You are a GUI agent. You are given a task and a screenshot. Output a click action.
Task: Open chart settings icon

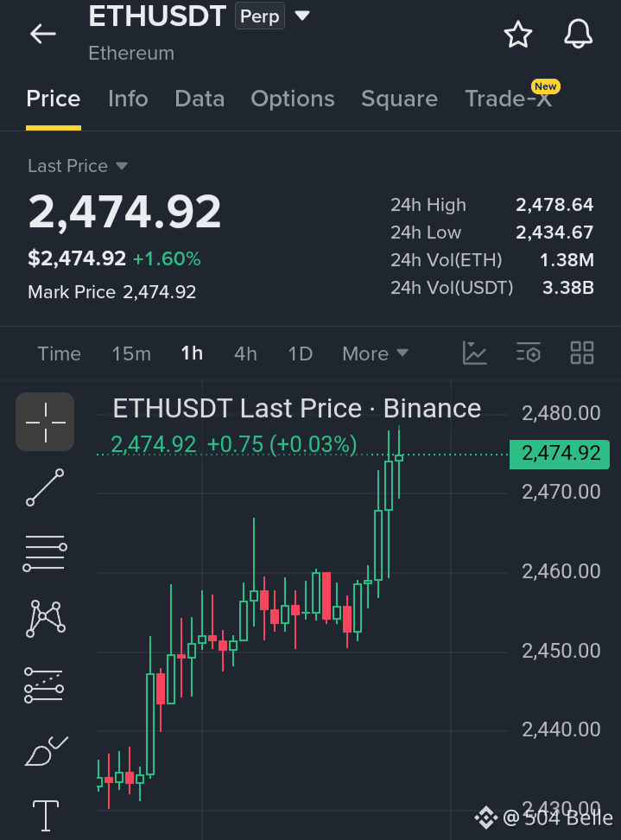point(529,353)
